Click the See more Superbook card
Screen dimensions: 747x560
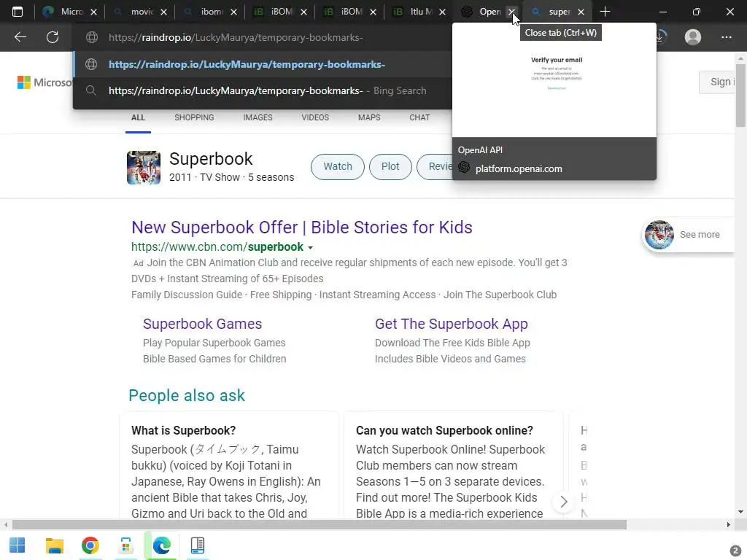pos(688,235)
